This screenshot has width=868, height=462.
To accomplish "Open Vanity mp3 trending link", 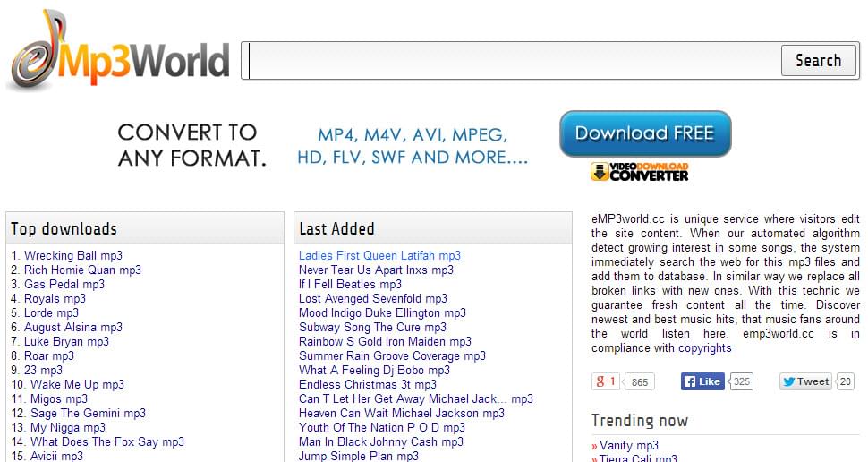I will 629,445.
